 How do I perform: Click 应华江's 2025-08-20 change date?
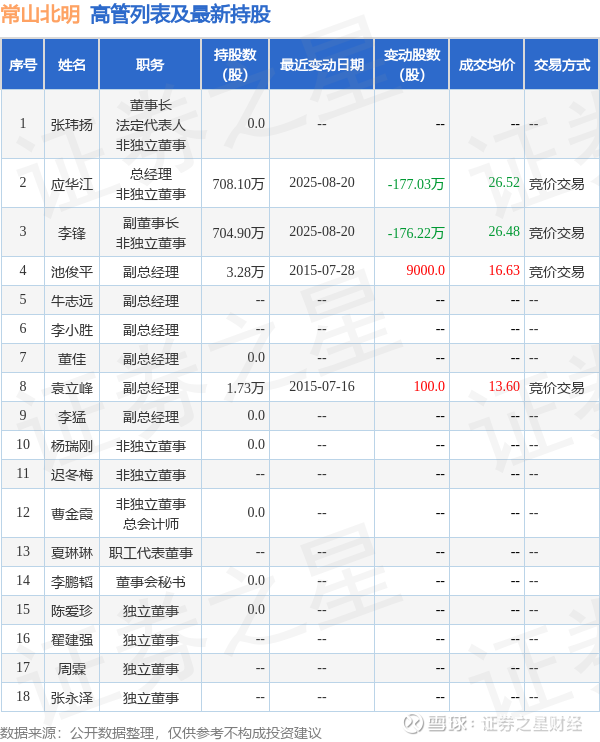coord(322,182)
